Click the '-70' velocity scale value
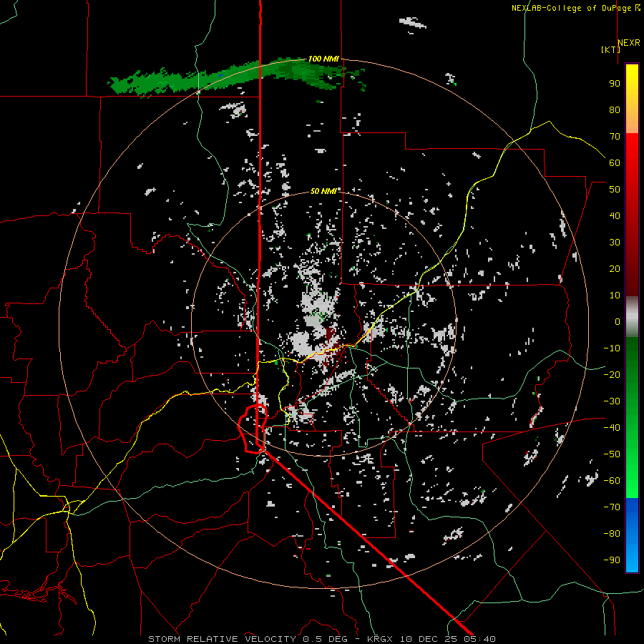This screenshot has width=644, height=644. (x=612, y=507)
